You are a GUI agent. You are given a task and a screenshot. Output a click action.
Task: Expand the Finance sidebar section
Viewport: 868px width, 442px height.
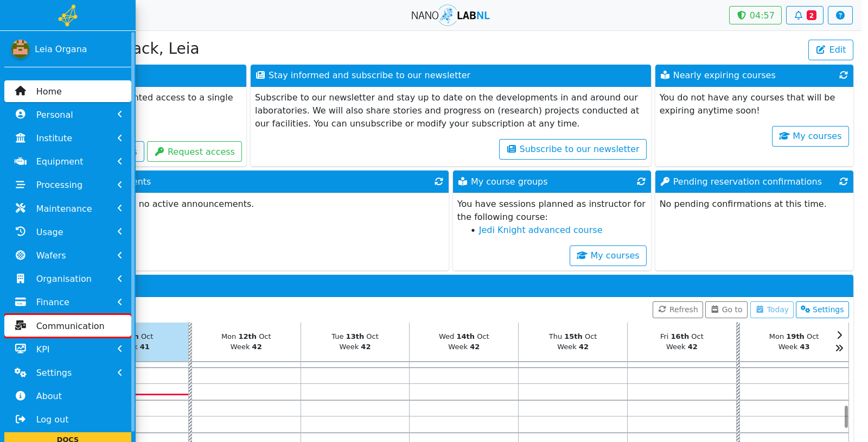(x=68, y=302)
